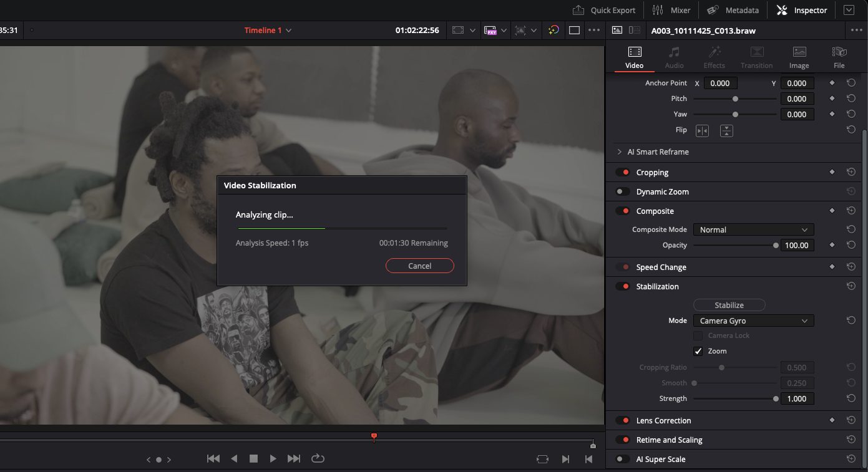Toggle the Inspector panel
The image size is (868, 472).
(801, 10)
